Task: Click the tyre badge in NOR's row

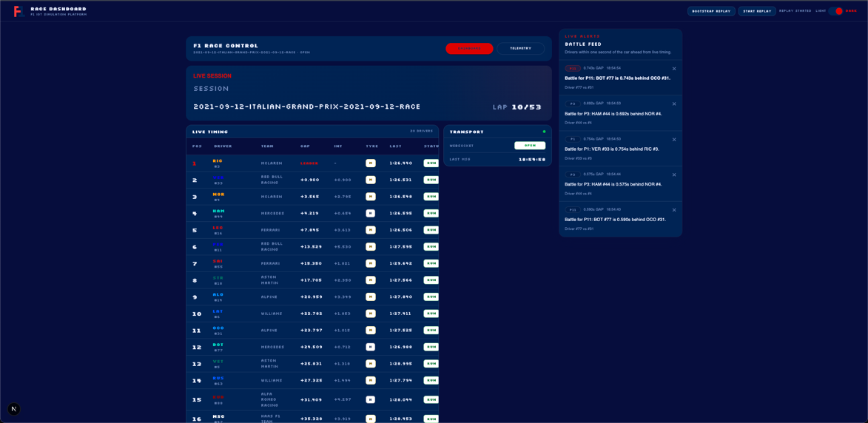Action: (370, 196)
